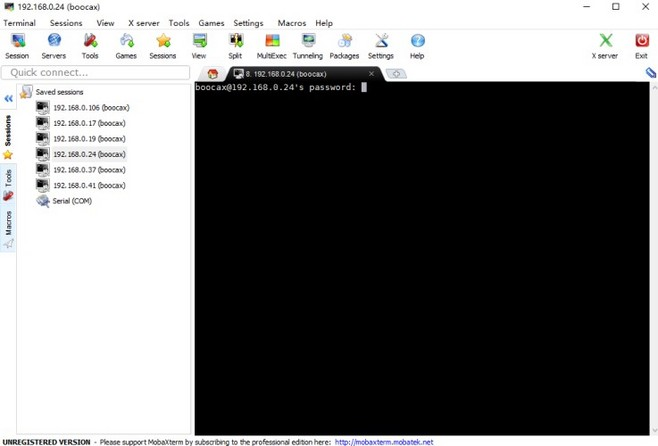Open the Session toolbar button
The image size is (658, 446).
(17, 47)
